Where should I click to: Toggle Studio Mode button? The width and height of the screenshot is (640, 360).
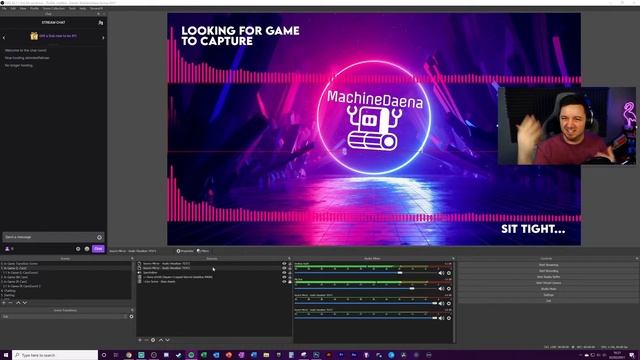point(549,289)
